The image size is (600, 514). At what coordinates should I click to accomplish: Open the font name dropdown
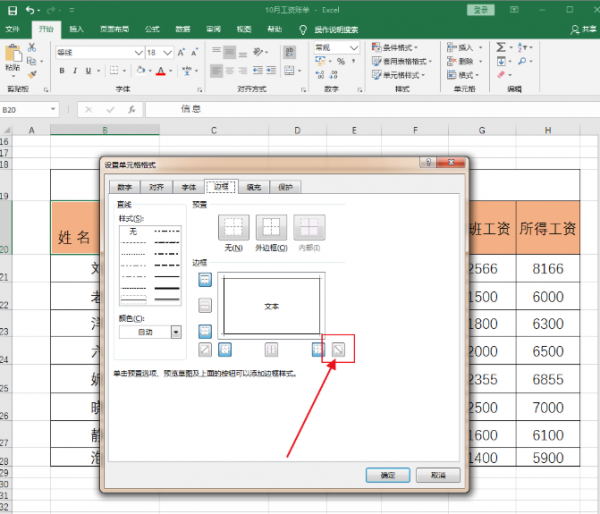coord(139,53)
